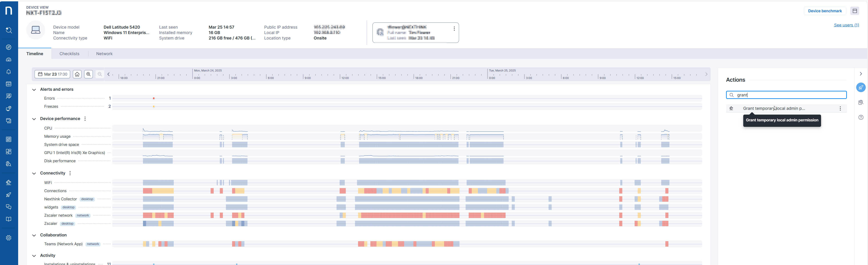Screen dimensions: 868x265
Task: Select the rocket Actions panel icon
Action: (861, 87)
